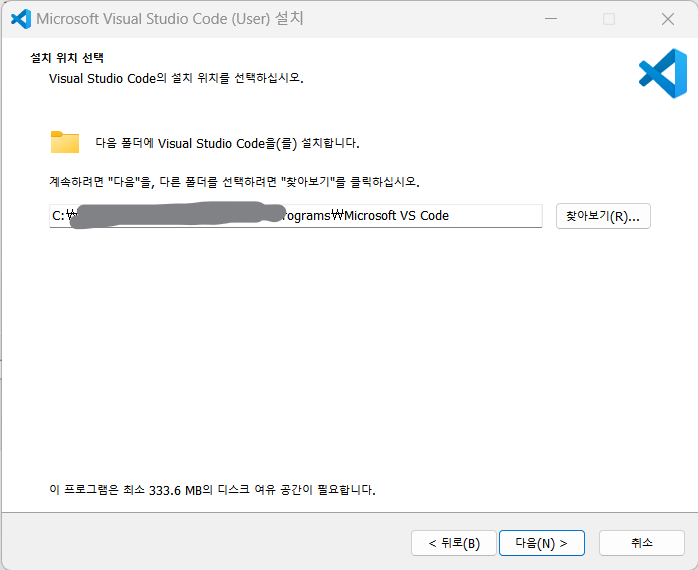Click the text '다음 폴더에 Visual Studio Code을(를) 설치합니다.'
Image resolution: width=698 pixels, height=570 pixels.
click(x=227, y=143)
